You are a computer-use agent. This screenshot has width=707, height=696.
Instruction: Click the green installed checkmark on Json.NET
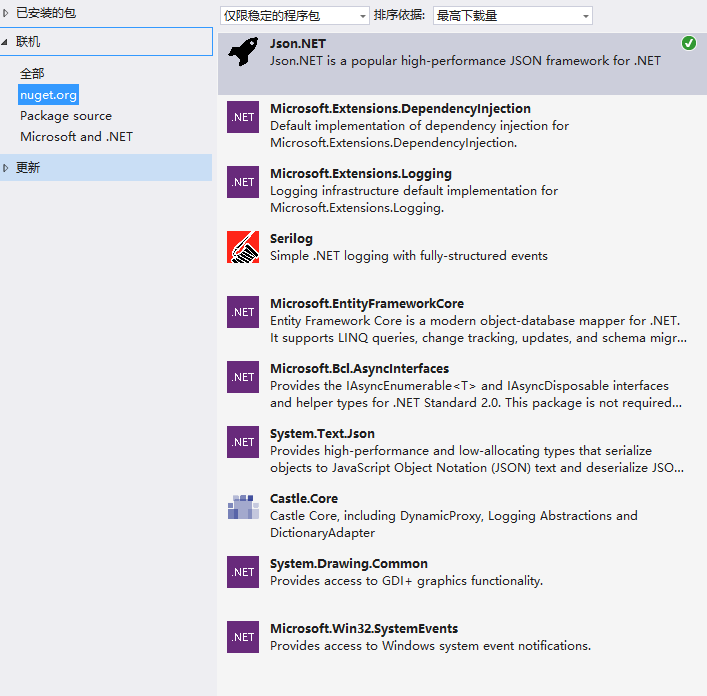(x=689, y=43)
